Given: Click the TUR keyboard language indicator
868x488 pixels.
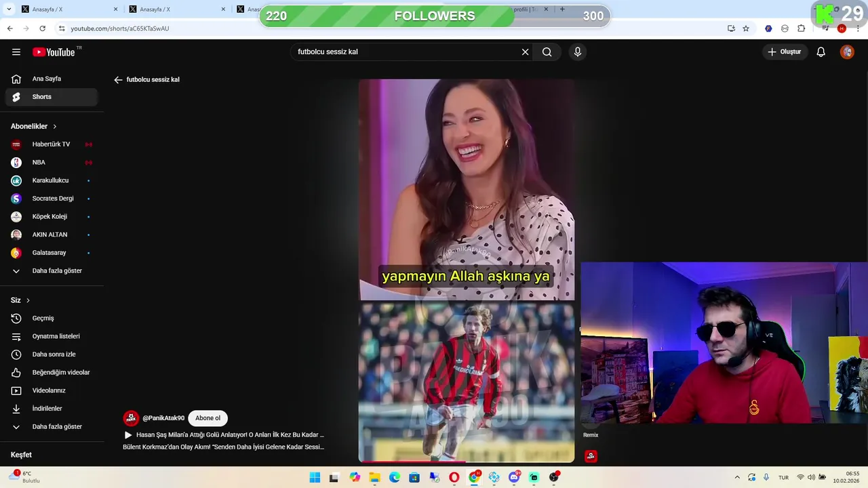Looking at the screenshot, I should coord(783,478).
